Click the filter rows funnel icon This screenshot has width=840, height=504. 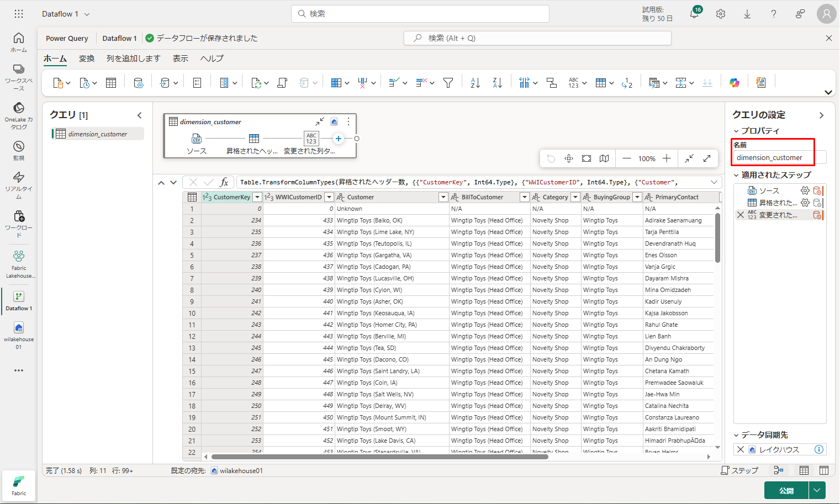point(448,83)
